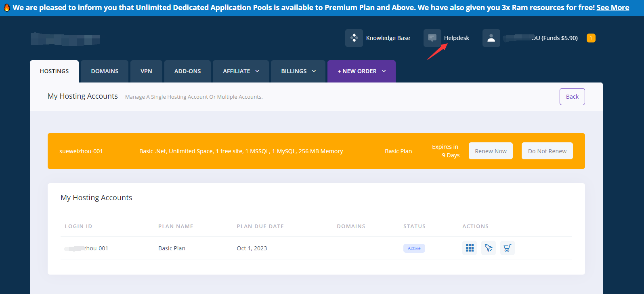Image resolution: width=644 pixels, height=294 pixels.
Task: Expand the Affiliate dropdown menu
Action: pos(241,71)
